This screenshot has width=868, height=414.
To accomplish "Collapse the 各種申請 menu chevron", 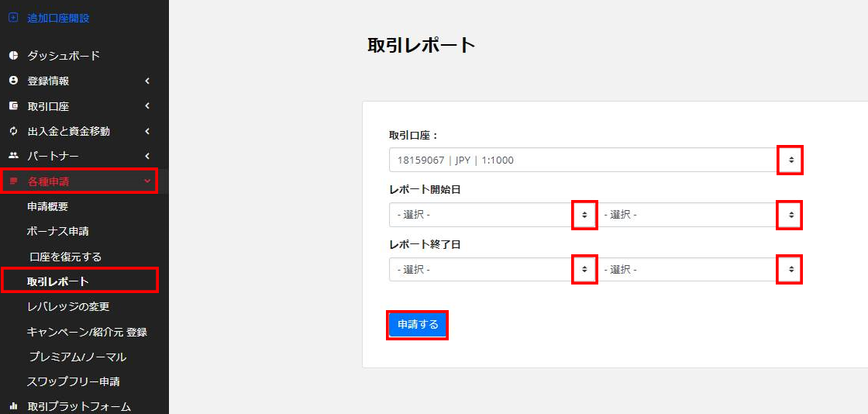I will tap(147, 181).
